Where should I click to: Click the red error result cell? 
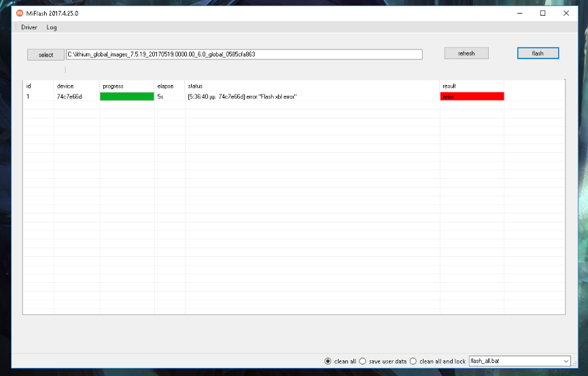click(x=472, y=97)
